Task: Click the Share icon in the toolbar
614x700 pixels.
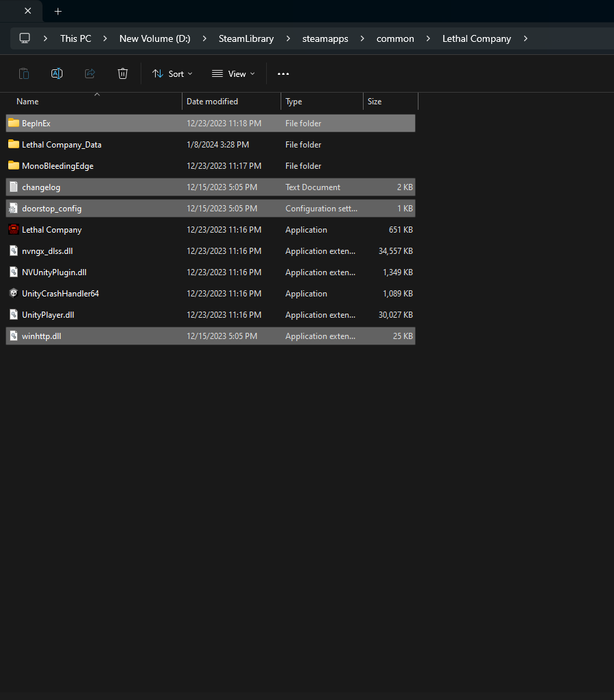Action: [90, 73]
